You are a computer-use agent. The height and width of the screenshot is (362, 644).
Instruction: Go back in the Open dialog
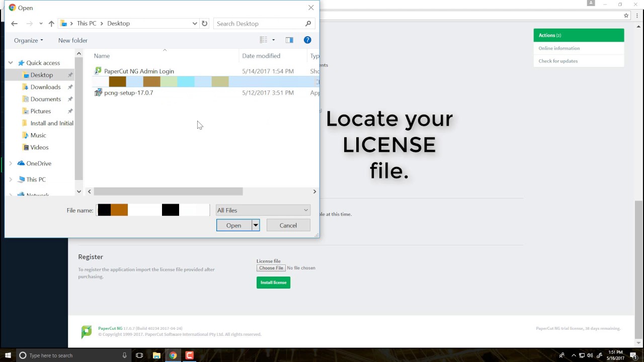point(14,24)
